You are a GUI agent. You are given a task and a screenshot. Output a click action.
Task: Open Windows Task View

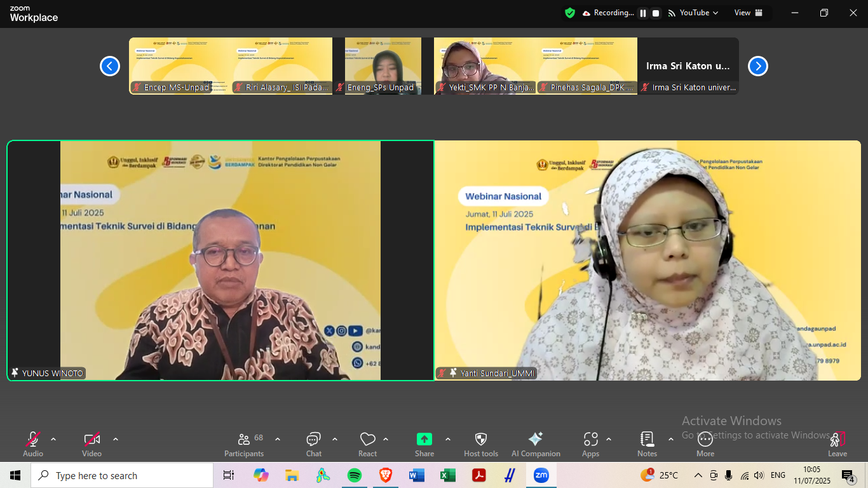point(229,475)
